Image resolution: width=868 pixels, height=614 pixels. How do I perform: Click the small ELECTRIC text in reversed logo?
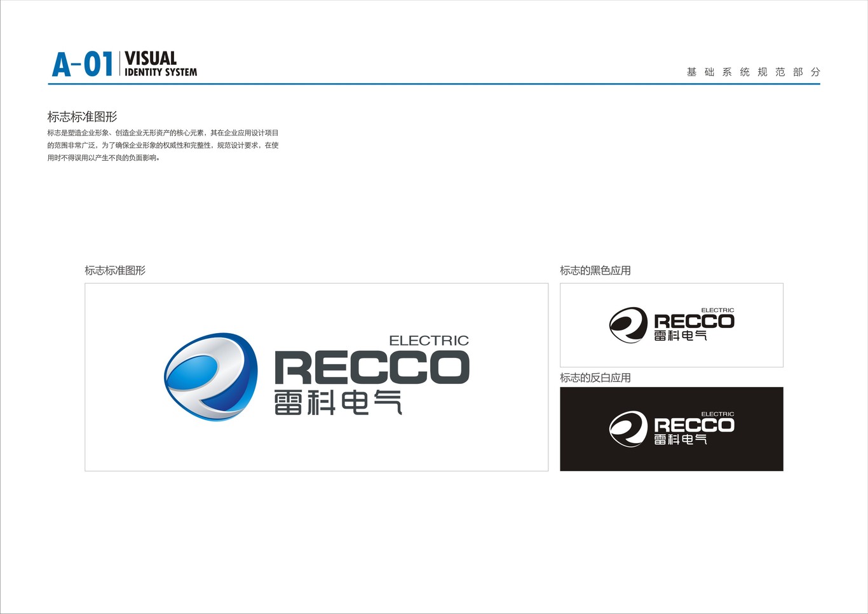[x=717, y=414]
